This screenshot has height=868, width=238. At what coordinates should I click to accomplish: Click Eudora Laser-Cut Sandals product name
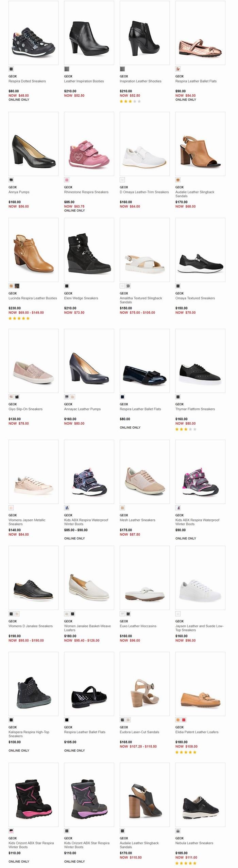139,732
